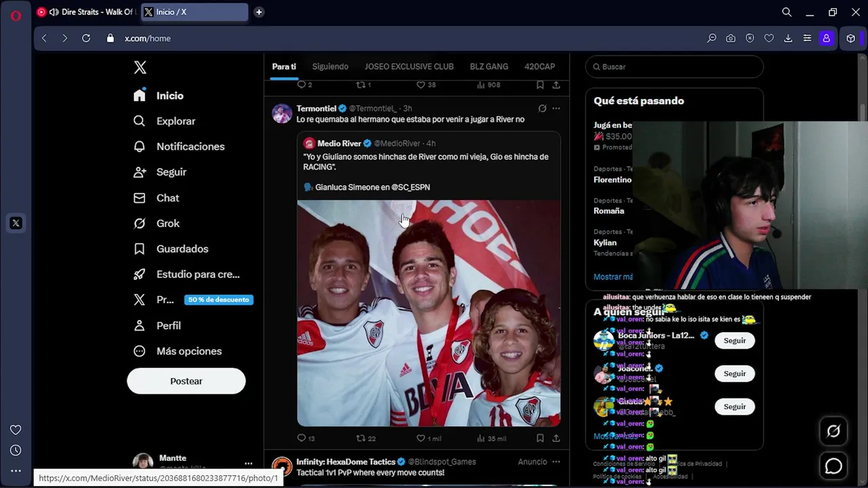
Task: Click the Opera menu logo
Action: [x=16, y=15]
